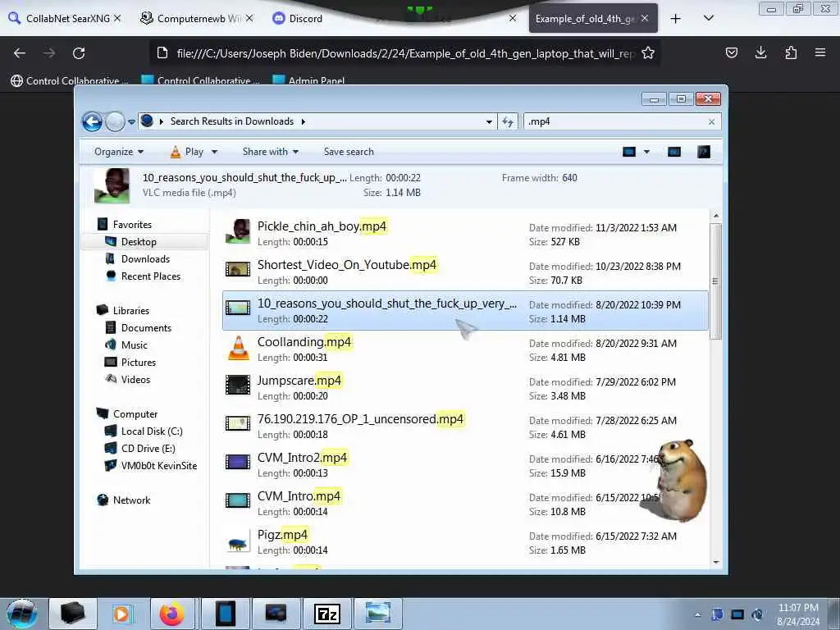Screen dimensions: 840x630
Task: Open the Documents library
Action: [146, 327]
